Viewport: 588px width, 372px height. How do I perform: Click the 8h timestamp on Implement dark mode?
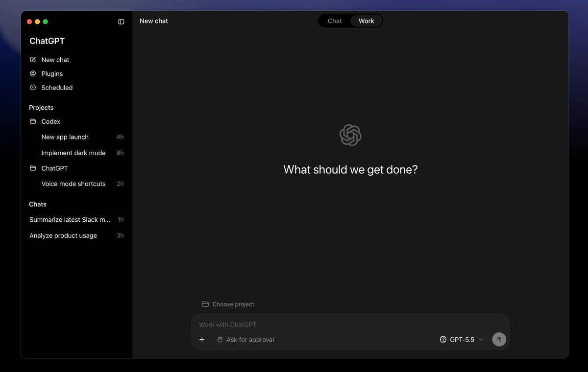pyautogui.click(x=120, y=153)
